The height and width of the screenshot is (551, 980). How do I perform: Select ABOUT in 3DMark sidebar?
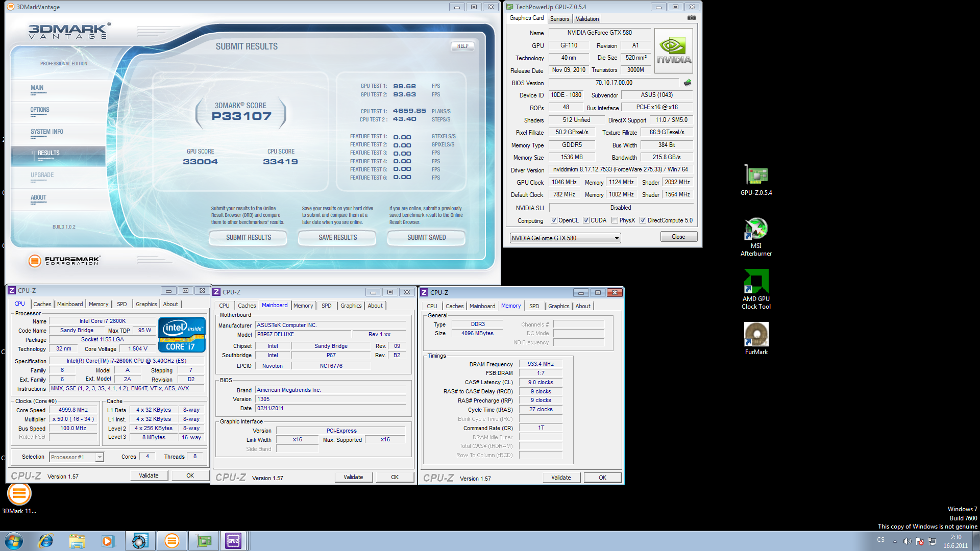(38, 197)
